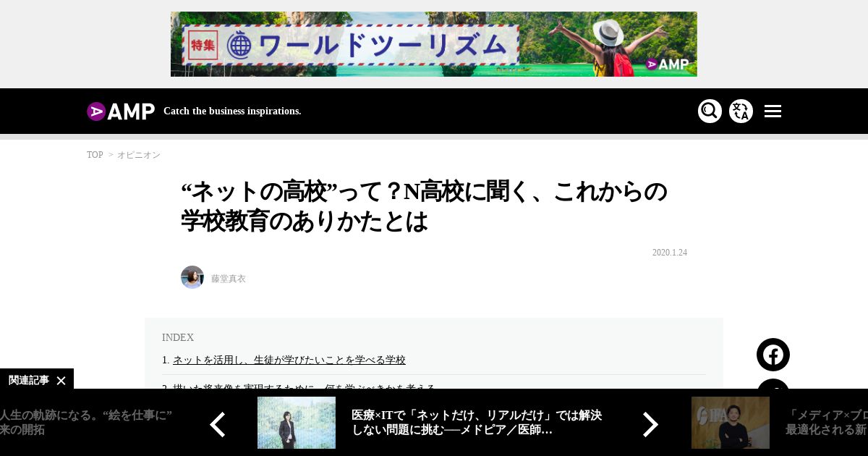868x456 pixels.
Task: Click the IPA article thumbnail
Action: 731,423
